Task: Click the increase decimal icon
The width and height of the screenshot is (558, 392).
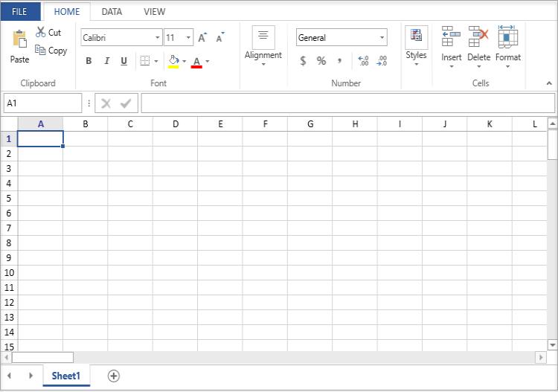Action: [363, 61]
